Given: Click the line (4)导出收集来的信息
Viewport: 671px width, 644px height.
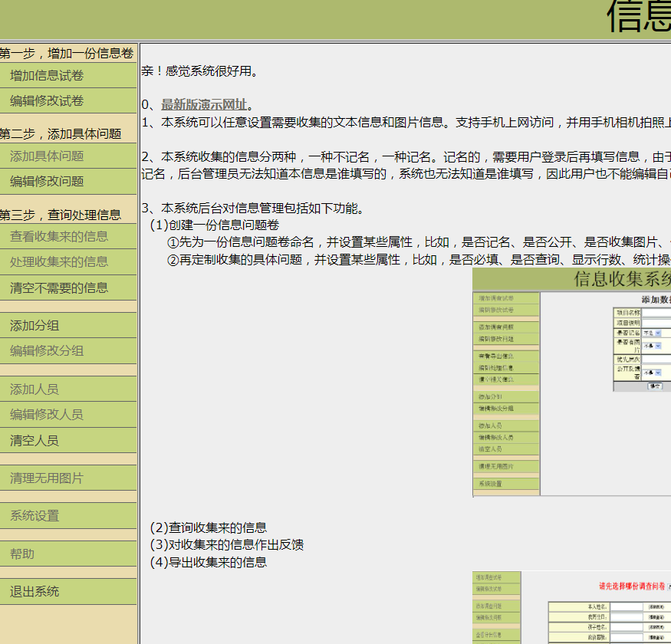Looking at the screenshot, I should [209, 562].
